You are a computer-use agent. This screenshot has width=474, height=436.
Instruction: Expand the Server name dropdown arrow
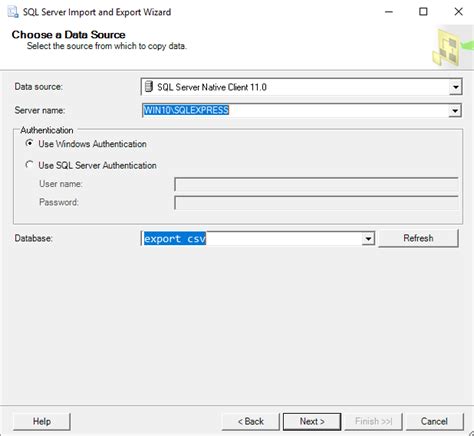coord(455,110)
